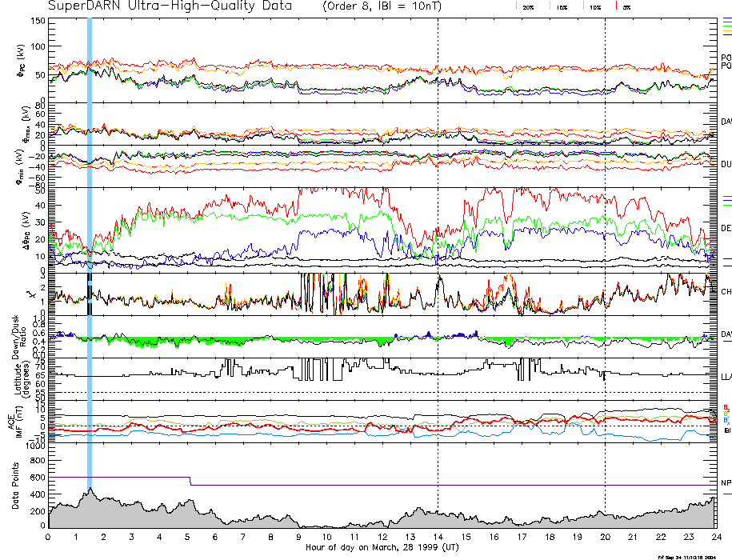Click the |B| label right of the IMF panel
The height and width of the screenshot is (560, 732).
click(x=726, y=430)
